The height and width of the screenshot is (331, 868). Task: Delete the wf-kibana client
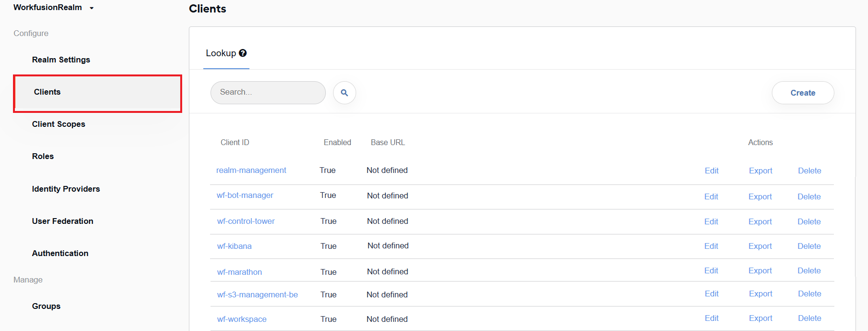tap(809, 246)
